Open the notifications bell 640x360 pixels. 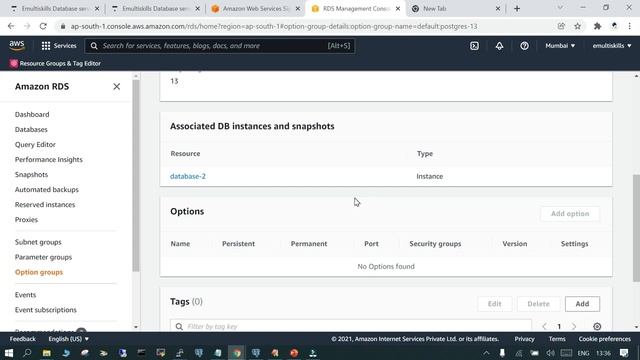(x=499, y=46)
